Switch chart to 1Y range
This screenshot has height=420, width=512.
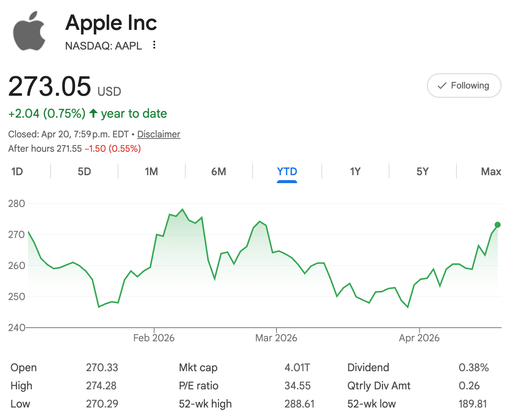tap(355, 172)
